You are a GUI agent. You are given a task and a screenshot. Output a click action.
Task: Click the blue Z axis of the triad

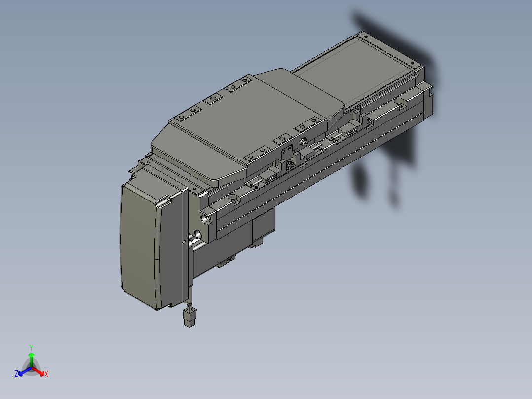25,371
